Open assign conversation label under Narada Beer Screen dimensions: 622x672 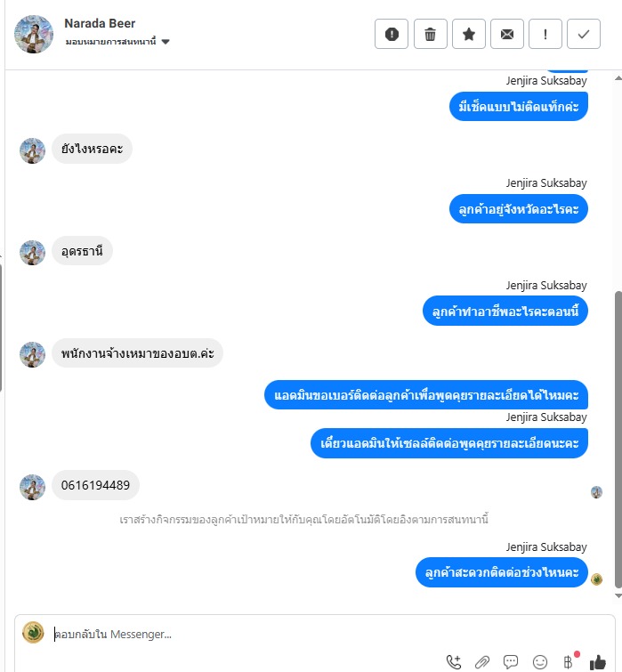pyautogui.click(x=110, y=42)
